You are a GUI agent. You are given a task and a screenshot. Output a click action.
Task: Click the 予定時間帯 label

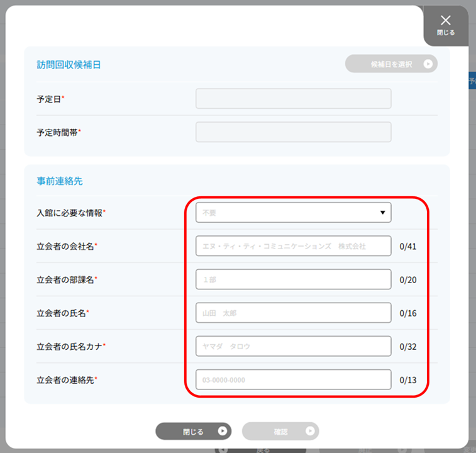(57, 133)
